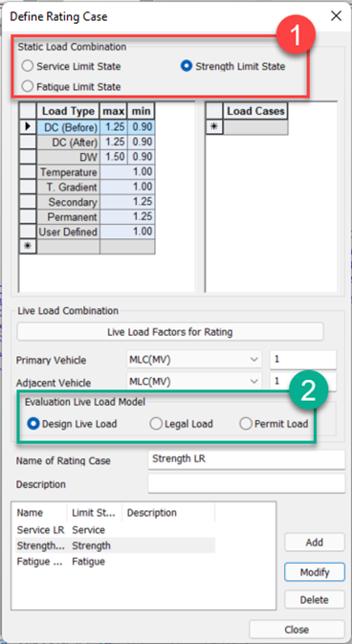Click the DC (Before) load type cell
The height and width of the screenshot is (644, 352).
(x=68, y=127)
